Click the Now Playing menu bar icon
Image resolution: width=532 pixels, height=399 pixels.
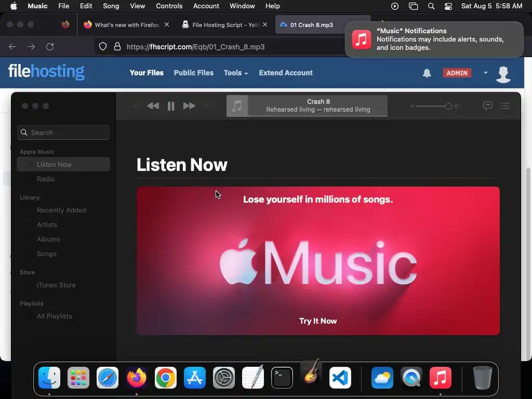(x=395, y=6)
